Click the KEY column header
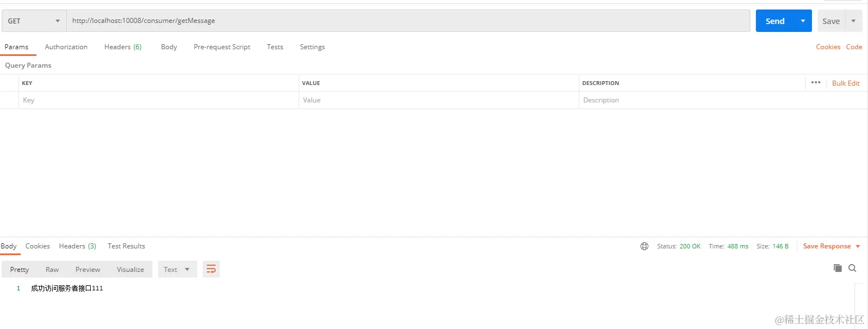 [27, 83]
